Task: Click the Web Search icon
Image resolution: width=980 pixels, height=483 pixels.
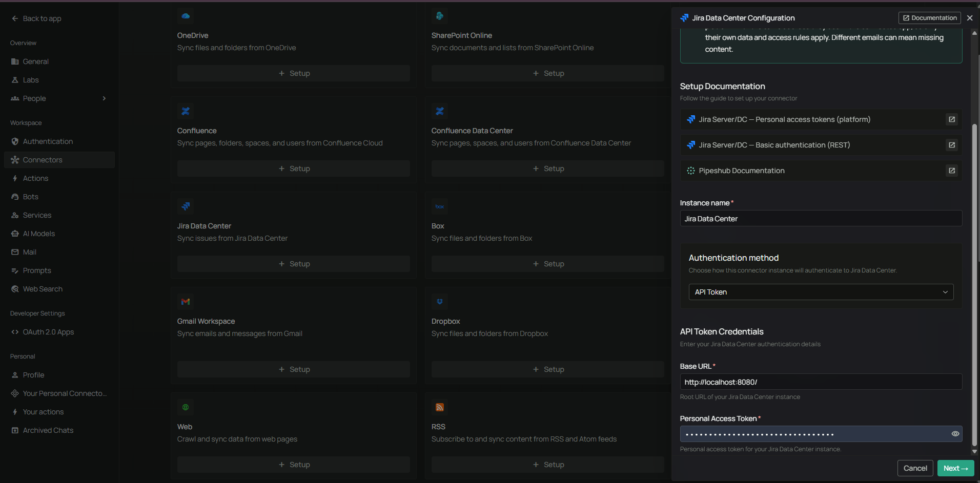Action: (x=15, y=289)
